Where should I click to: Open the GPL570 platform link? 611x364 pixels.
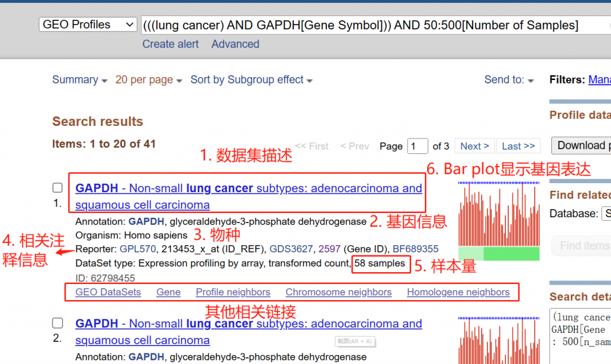tap(138, 249)
